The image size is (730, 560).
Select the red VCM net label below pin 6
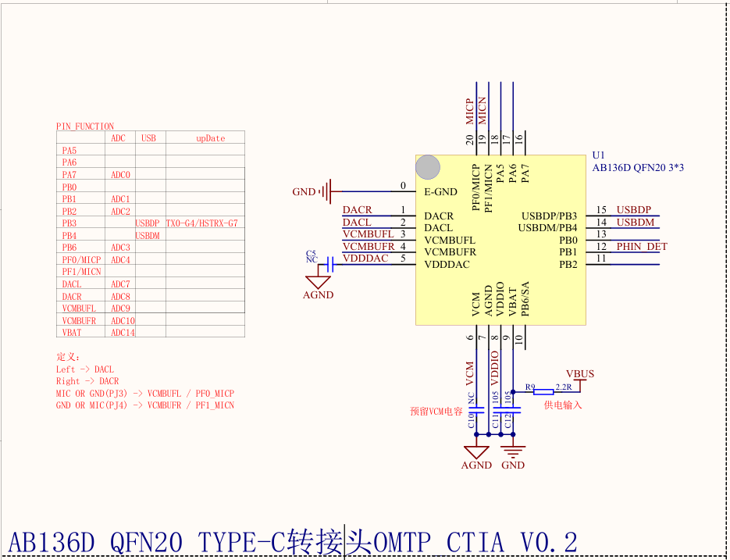470,373
